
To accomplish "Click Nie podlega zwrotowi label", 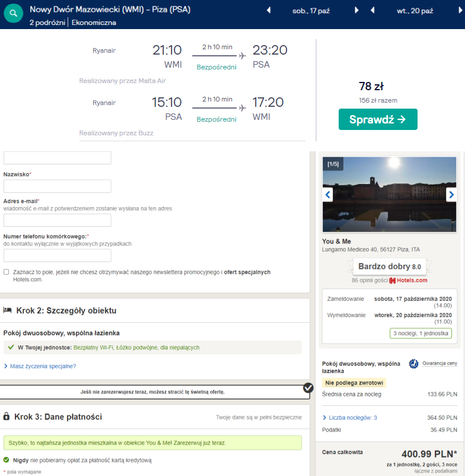I will [x=354, y=383].
